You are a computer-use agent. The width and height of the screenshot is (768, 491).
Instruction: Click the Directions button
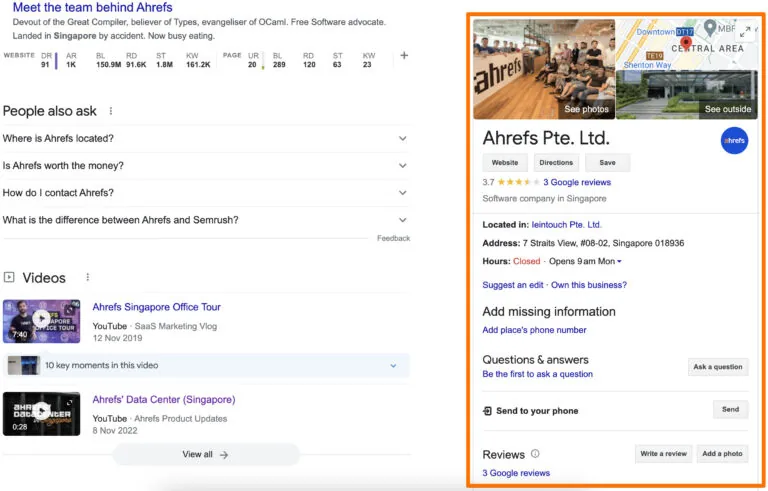(556, 163)
